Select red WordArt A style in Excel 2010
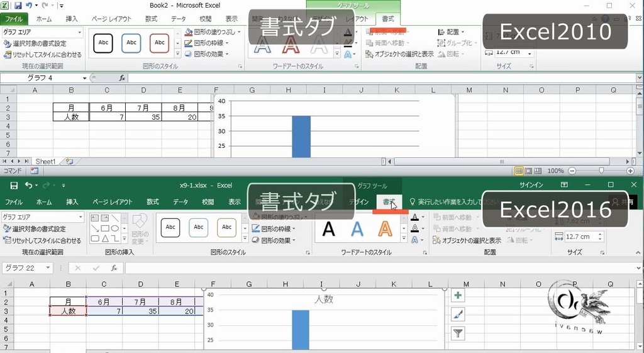 (x=291, y=46)
